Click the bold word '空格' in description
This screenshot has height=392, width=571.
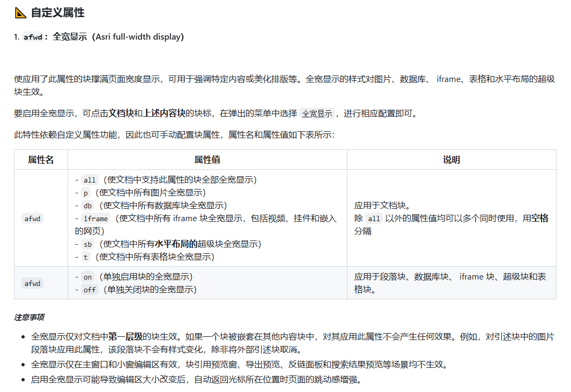pyautogui.click(x=540, y=218)
